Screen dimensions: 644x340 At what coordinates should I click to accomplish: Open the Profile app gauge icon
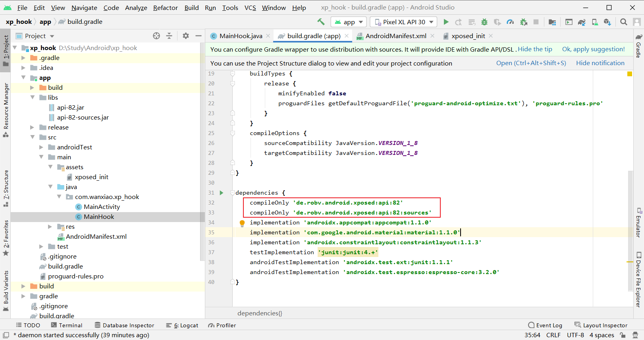coord(511,22)
